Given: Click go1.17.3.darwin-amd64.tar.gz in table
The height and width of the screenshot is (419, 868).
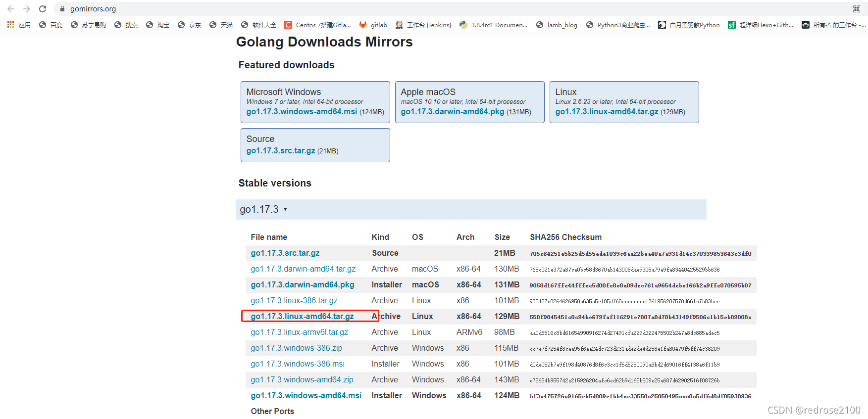Looking at the screenshot, I should tap(303, 269).
